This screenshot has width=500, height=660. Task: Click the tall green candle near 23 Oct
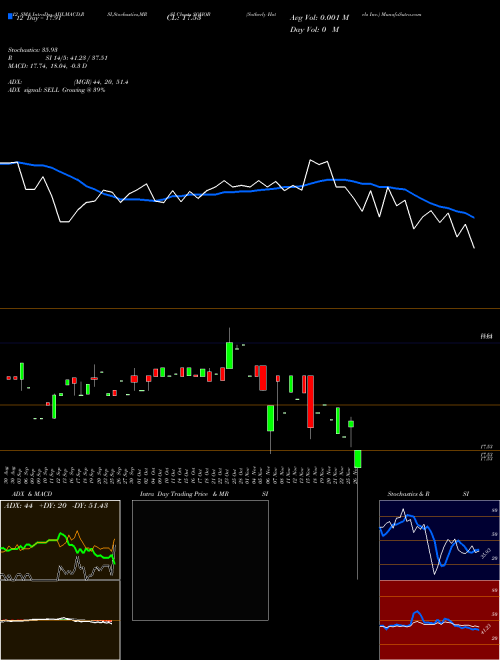coord(229,355)
